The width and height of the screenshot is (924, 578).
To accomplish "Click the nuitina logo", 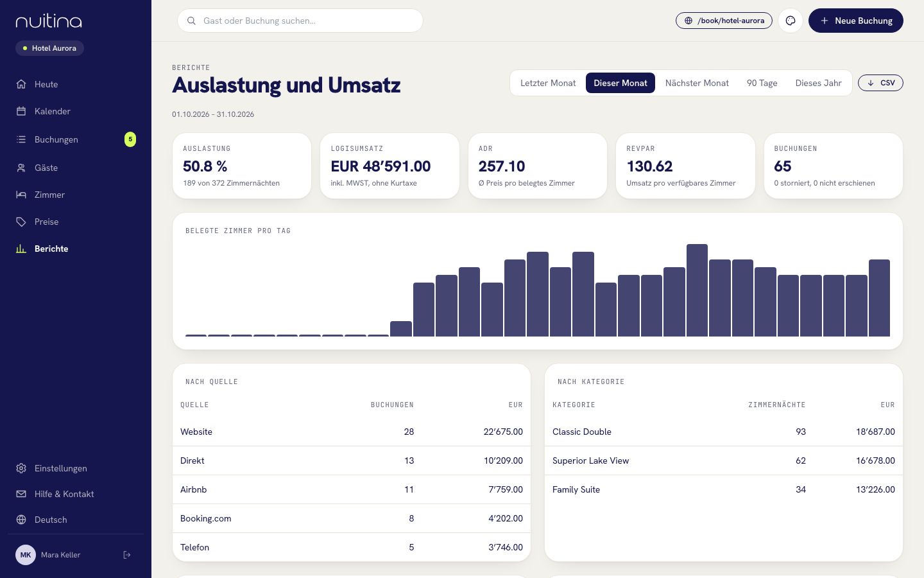I will (x=49, y=21).
